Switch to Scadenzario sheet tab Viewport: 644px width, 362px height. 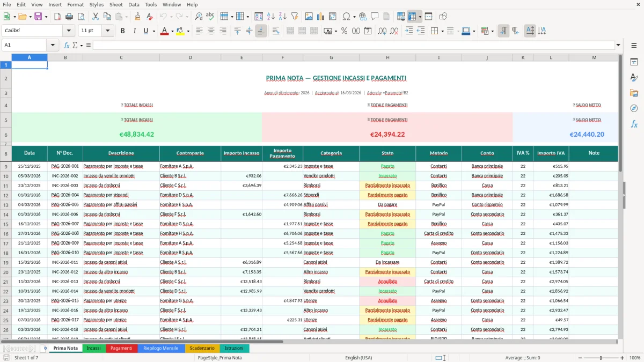(x=202, y=348)
